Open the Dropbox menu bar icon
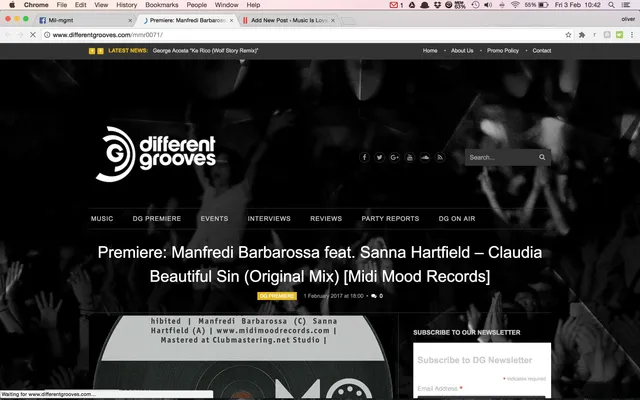This screenshot has height=400, width=640. point(437,5)
